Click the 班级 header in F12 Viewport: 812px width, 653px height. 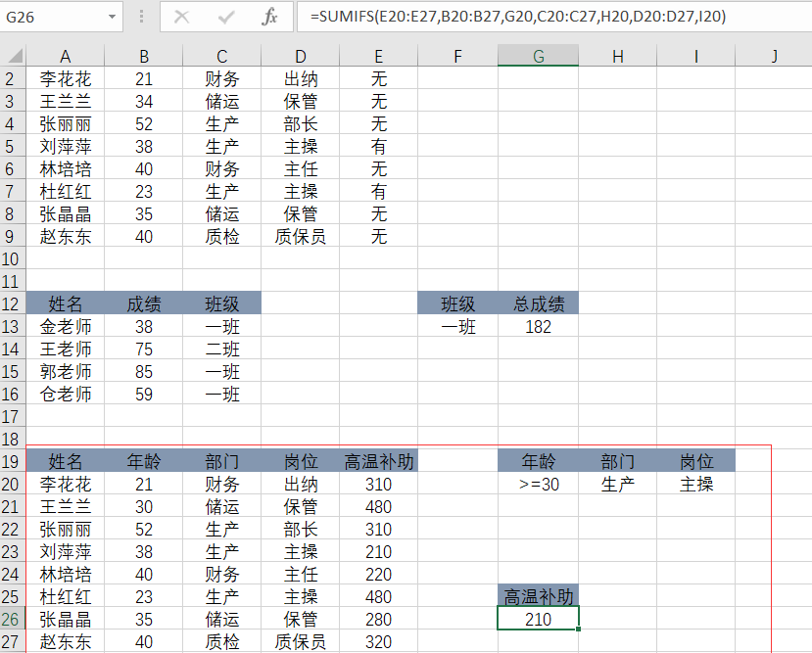click(x=457, y=304)
